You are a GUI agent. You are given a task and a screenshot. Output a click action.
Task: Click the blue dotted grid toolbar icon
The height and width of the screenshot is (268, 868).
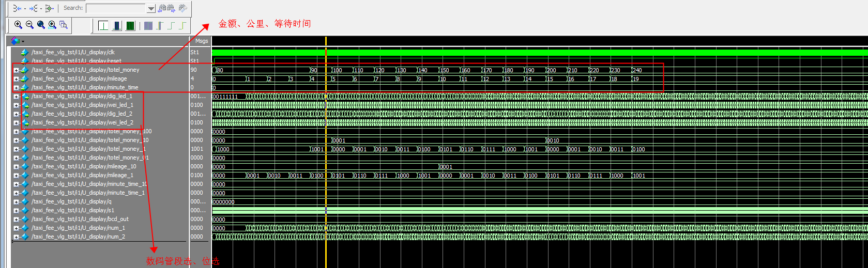pos(148,25)
